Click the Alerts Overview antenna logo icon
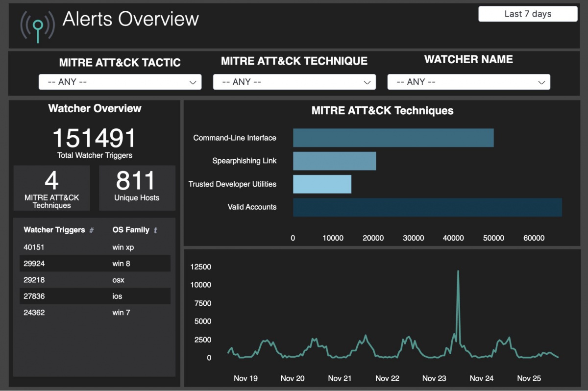This screenshot has width=588, height=391. point(38,26)
